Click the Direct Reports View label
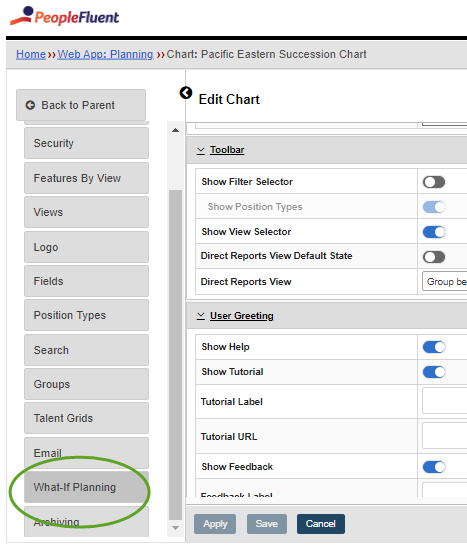467x549 pixels. (246, 282)
